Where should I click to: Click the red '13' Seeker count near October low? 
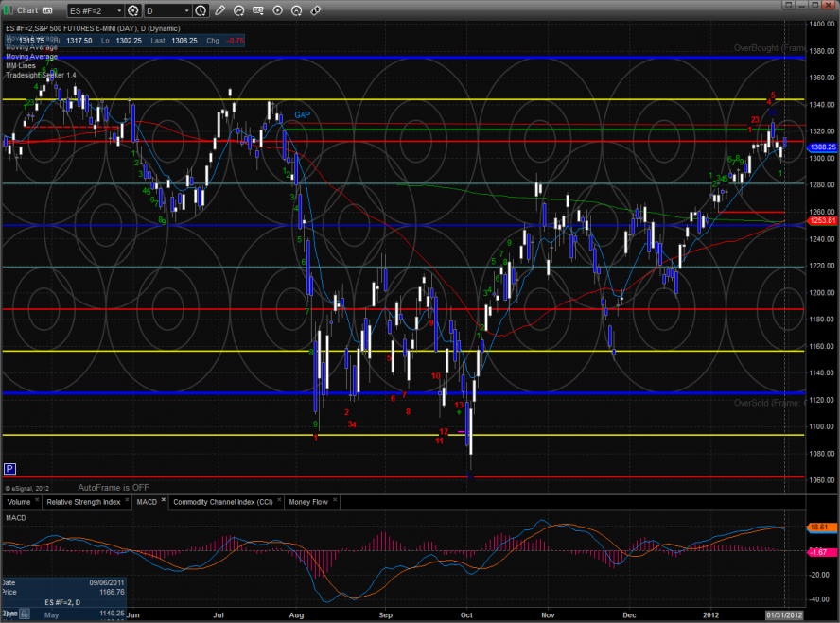[x=459, y=405]
